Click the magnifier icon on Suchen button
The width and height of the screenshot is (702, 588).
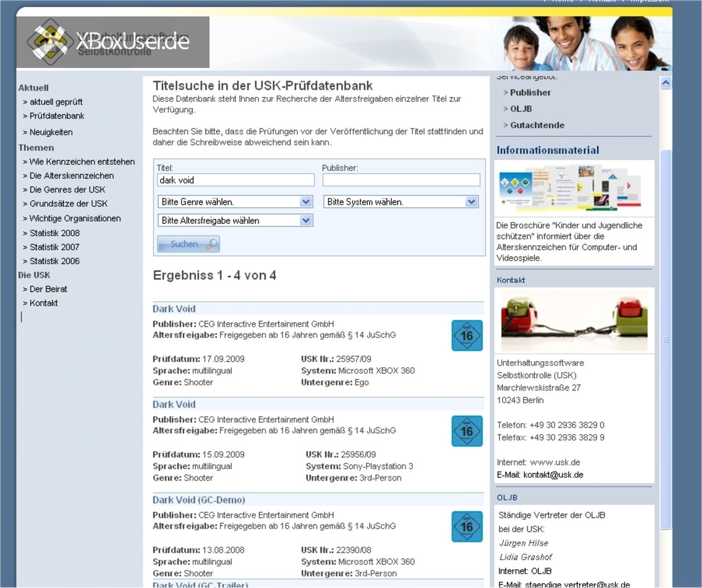(211, 244)
